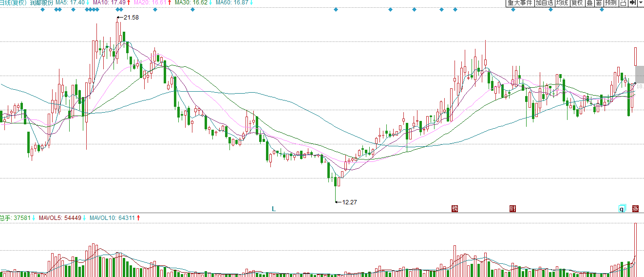Click the blue L marker on chart

pyautogui.click(x=274, y=209)
